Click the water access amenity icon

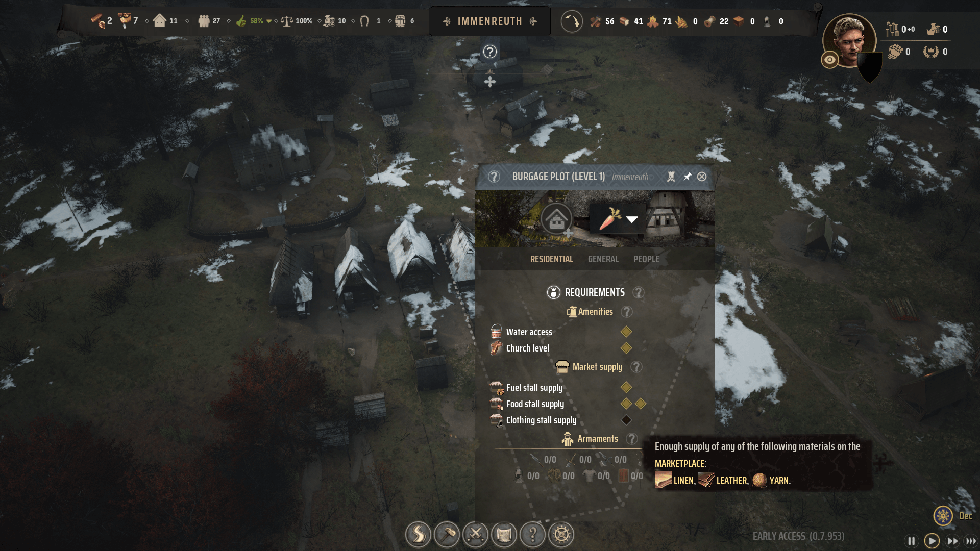497,331
